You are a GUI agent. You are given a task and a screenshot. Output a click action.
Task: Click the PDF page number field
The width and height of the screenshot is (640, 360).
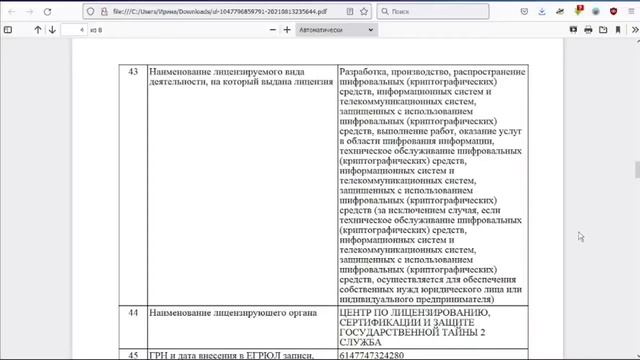click(74, 30)
